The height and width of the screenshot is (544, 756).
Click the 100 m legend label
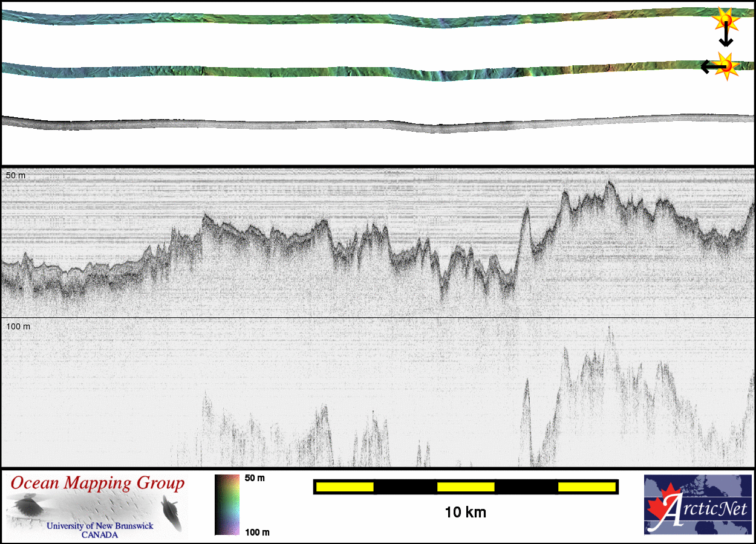[x=257, y=532]
